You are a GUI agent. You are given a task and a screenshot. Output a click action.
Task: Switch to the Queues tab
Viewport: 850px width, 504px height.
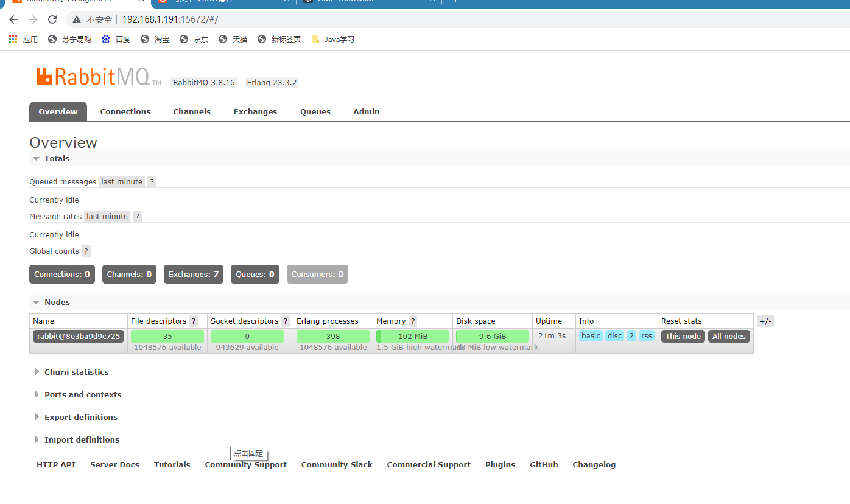click(315, 111)
